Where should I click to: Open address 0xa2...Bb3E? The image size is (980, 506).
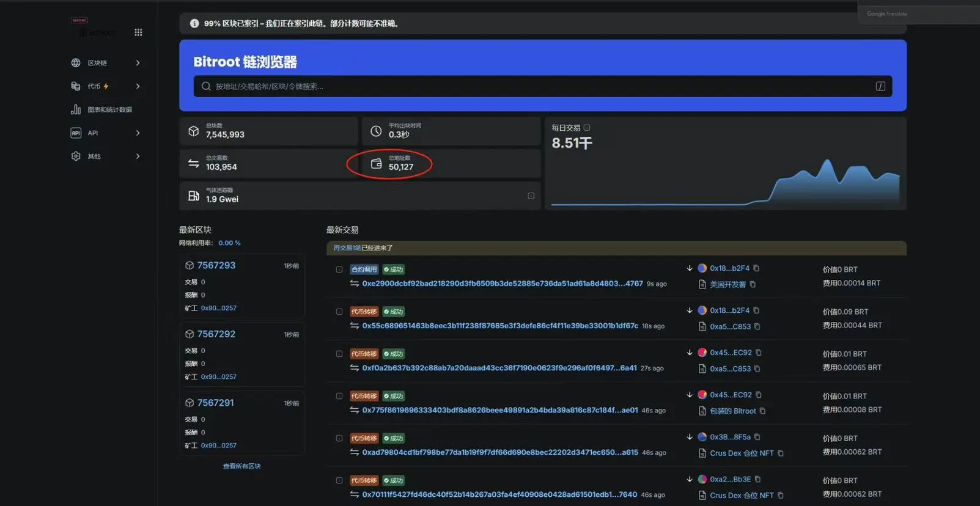tap(730, 479)
